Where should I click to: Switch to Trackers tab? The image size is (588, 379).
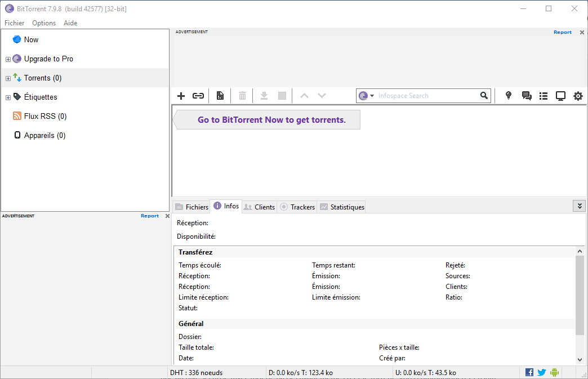297,207
